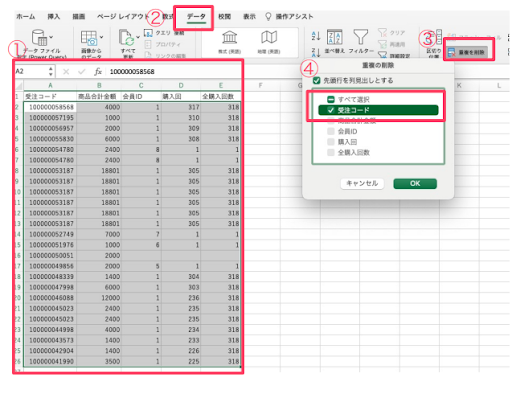This screenshot has width=512, height=394.
Task: Click the fx insert function icon
Action: click(98, 71)
